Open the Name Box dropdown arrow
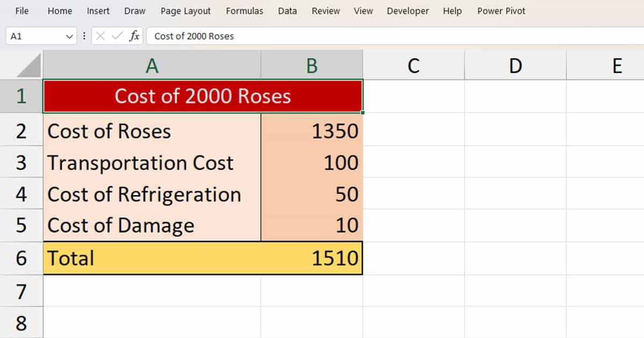Viewport: 644px width, 338px height. (x=70, y=36)
